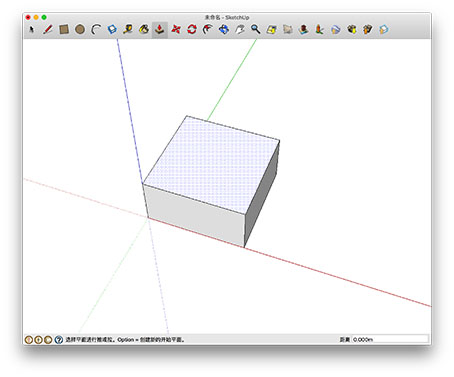Select the arrow Select tool
Viewport: 454px width, 377px height.
point(32,29)
